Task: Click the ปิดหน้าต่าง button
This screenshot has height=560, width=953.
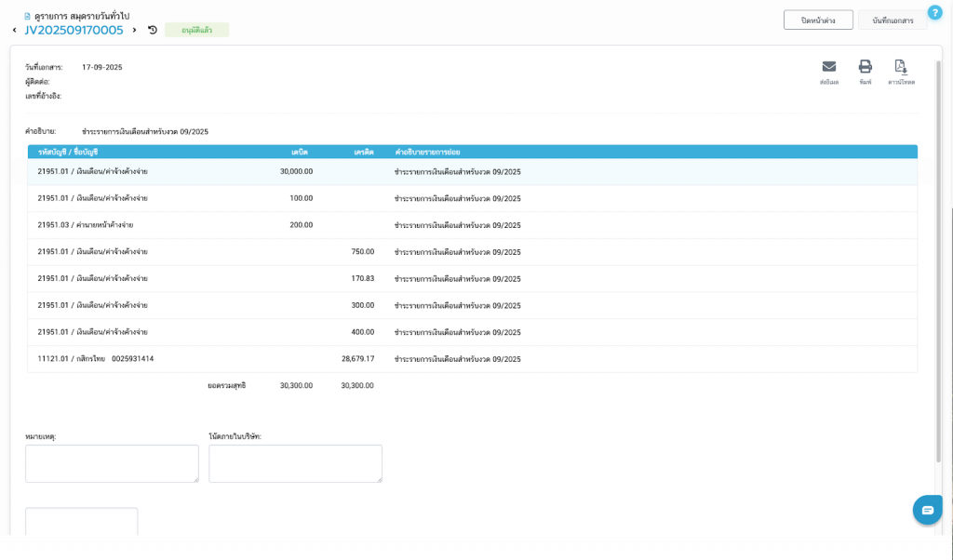Action: tap(818, 20)
